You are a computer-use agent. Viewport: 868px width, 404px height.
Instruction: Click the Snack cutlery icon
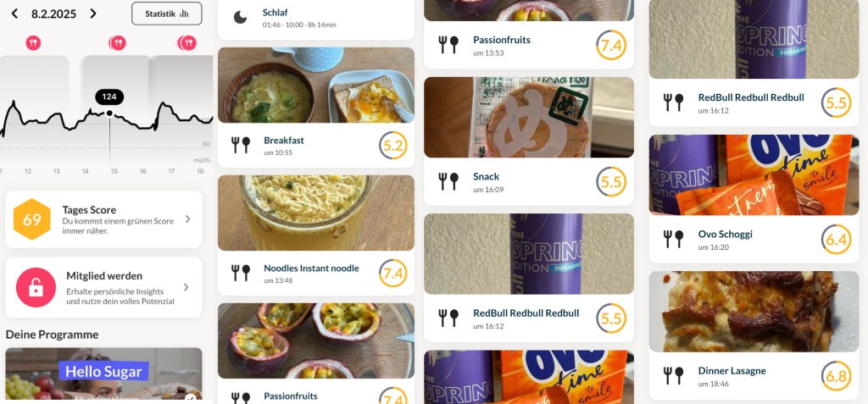pos(449,181)
